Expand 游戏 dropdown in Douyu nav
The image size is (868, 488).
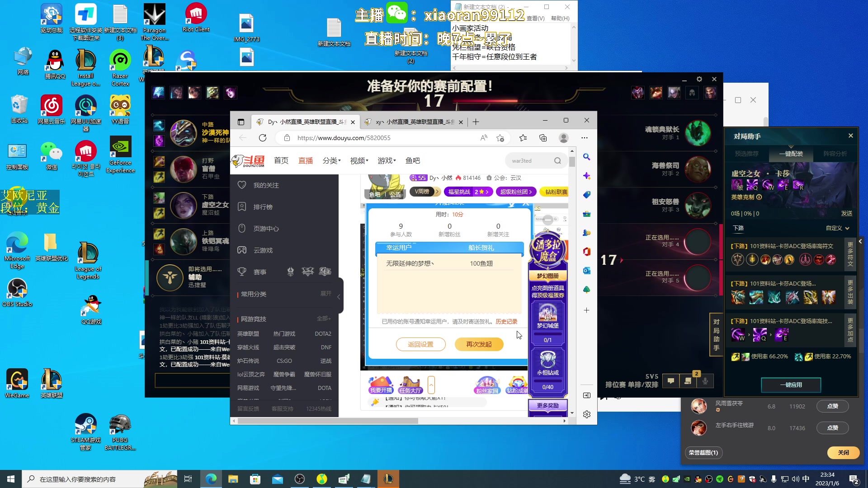[387, 161]
